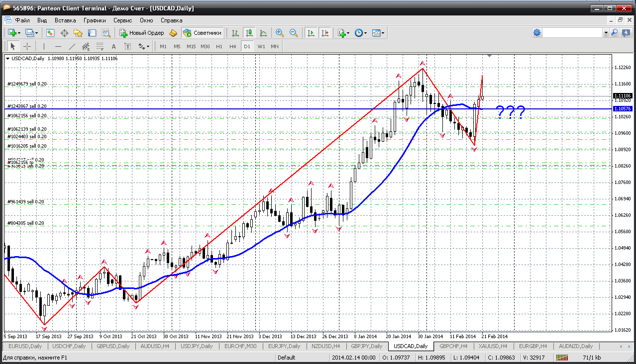Open the Market Watch window icon

tap(50, 33)
